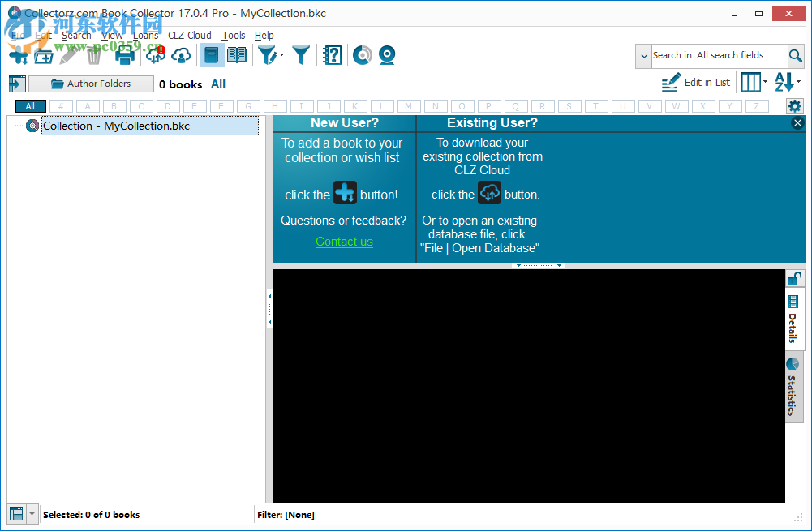
Task: Select the All tab in alphabet bar
Action: click(x=31, y=106)
